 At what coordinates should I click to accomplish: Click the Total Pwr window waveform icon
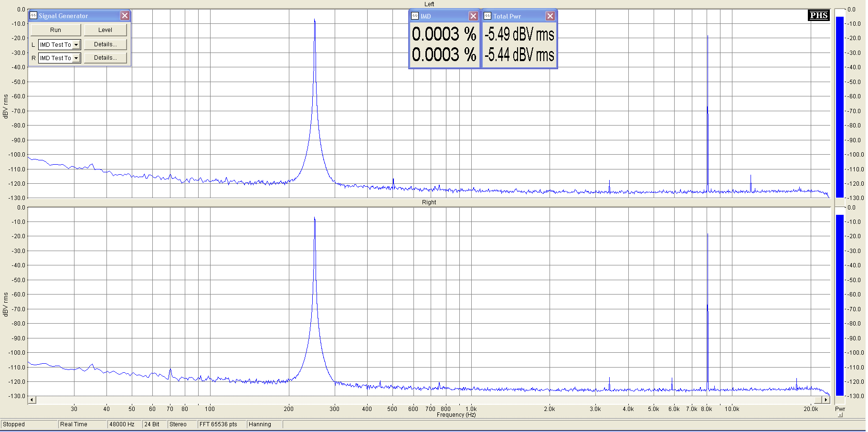487,16
